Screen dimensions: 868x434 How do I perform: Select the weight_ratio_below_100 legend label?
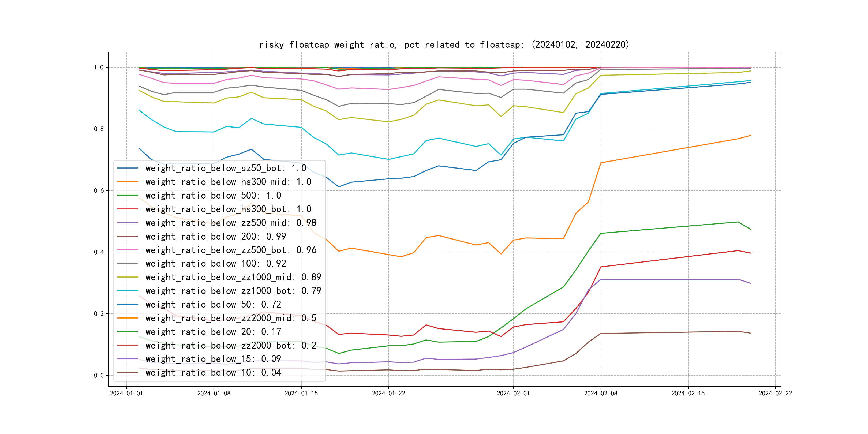click(x=216, y=264)
